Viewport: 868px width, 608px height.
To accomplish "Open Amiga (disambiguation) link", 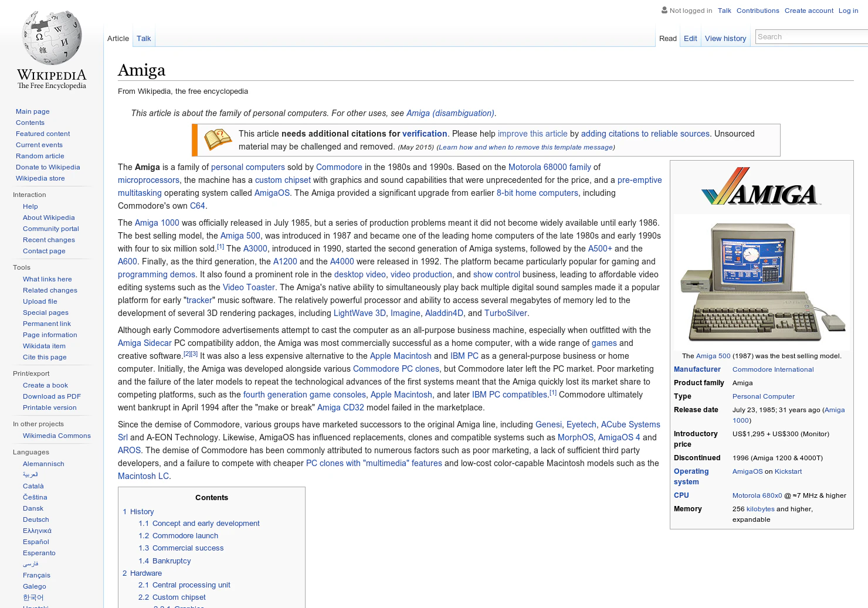I will pos(450,113).
